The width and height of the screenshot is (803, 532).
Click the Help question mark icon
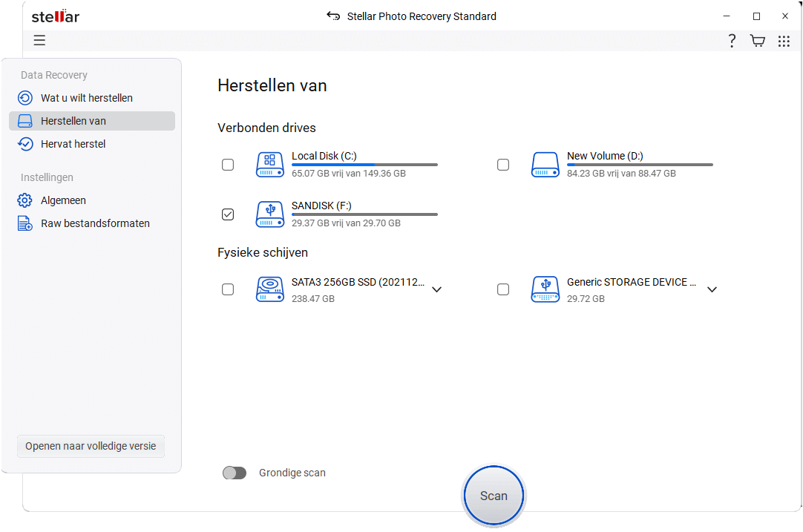click(732, 41)
